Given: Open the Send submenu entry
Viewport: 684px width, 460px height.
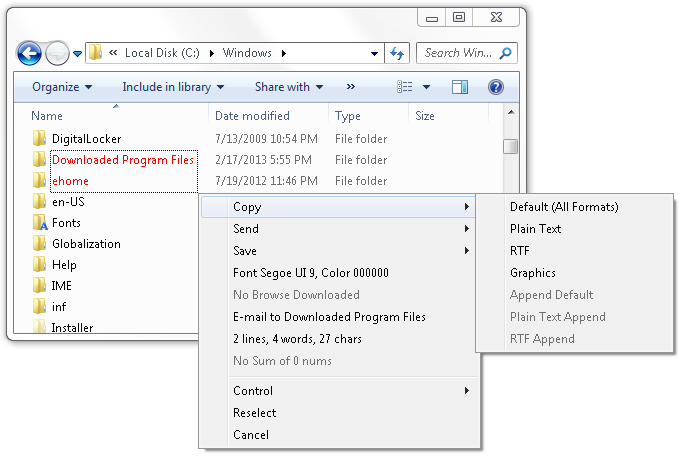Looking at the screenshot, I should click(338, 228).
